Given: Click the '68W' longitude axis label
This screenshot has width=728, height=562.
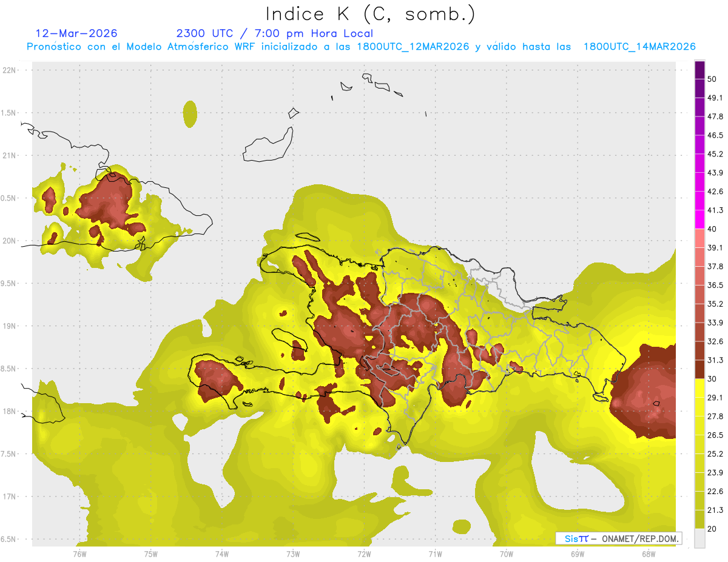Looking at the screenshot, I should pos(648,554).
